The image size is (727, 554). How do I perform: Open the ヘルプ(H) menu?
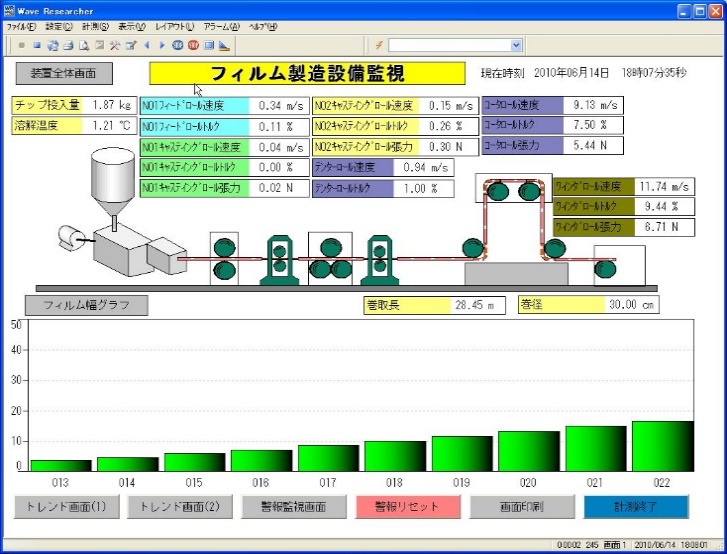263,27
